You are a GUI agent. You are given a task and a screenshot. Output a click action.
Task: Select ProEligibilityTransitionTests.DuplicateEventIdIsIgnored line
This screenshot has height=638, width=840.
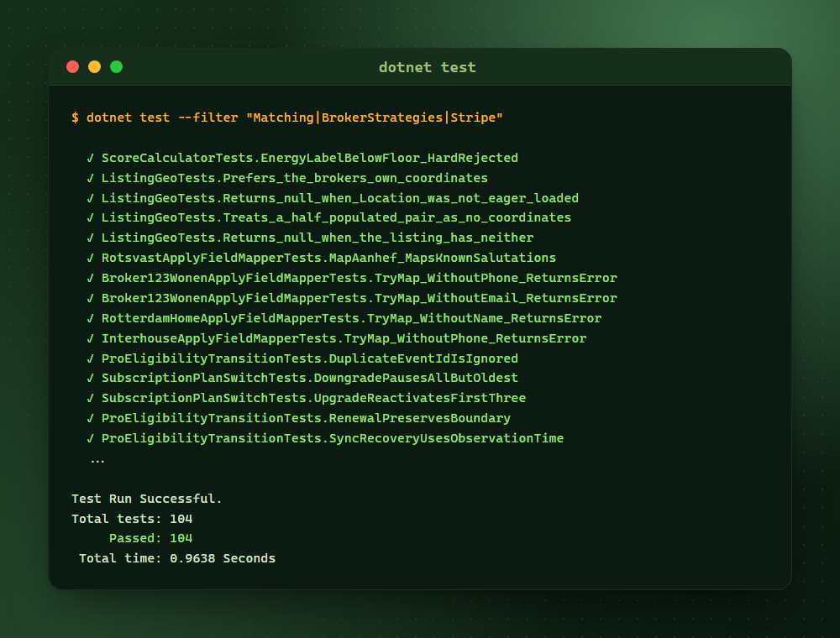click(x=302, y=358)
